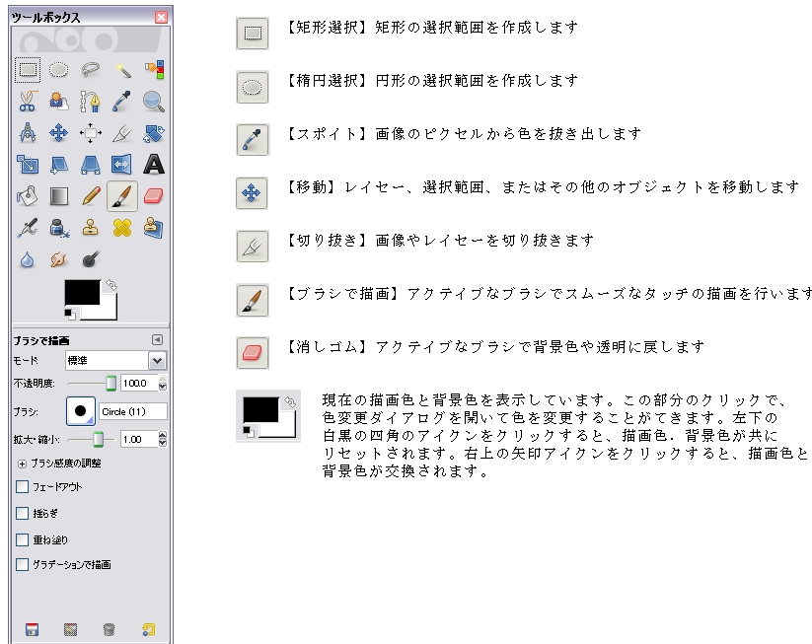Activate the Zoom magnifier tool
This screenshot has height=644, width=812.
[153, 101]
